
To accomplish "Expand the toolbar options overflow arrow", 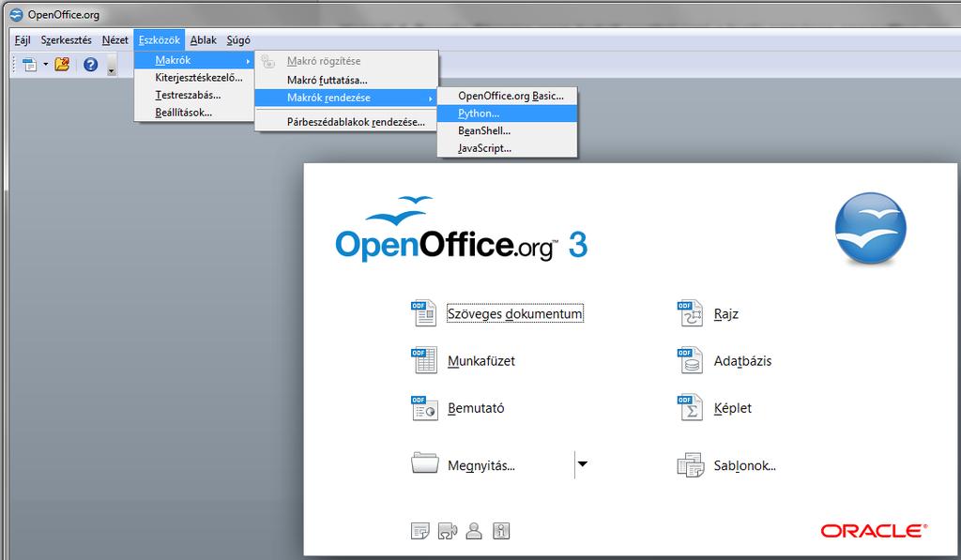I will (x=111, y=65).
